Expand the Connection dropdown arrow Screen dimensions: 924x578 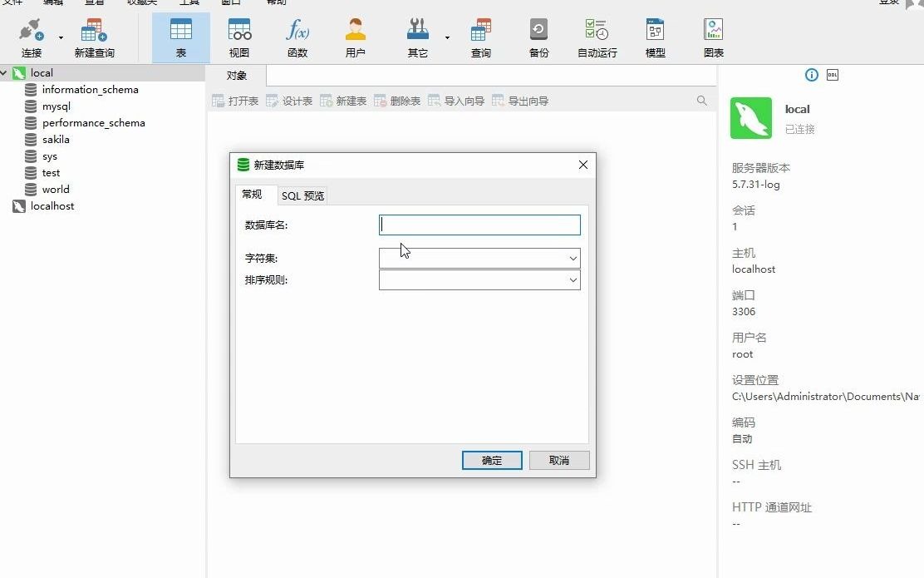(x=61, y=37)
